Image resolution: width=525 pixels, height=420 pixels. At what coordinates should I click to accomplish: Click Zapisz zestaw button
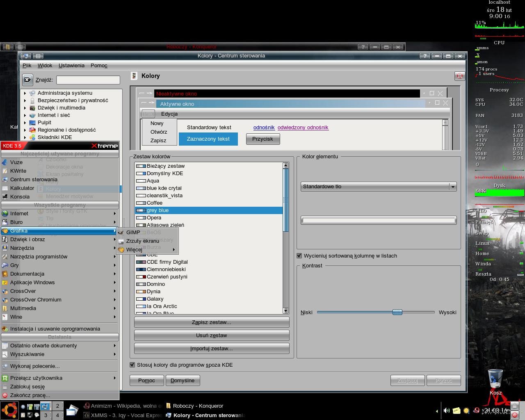click(x=212, y=322)
